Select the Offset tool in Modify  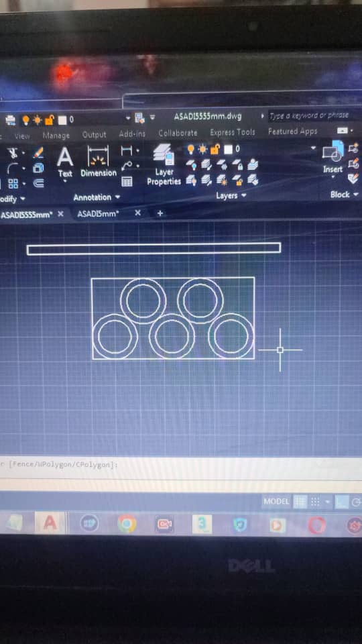click(38, 182)
